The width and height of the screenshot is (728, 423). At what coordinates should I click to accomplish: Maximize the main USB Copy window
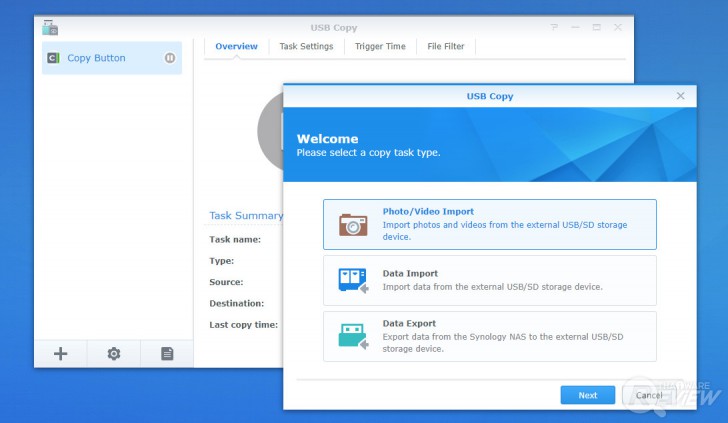(x=597, y=27)
